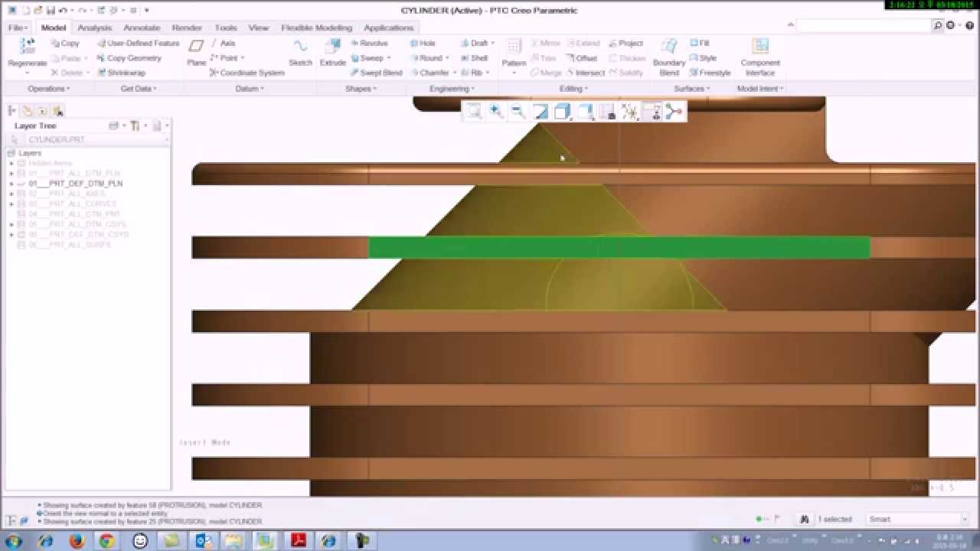Insert a Hole feature
980x551 pixels.
coord(423,44)
